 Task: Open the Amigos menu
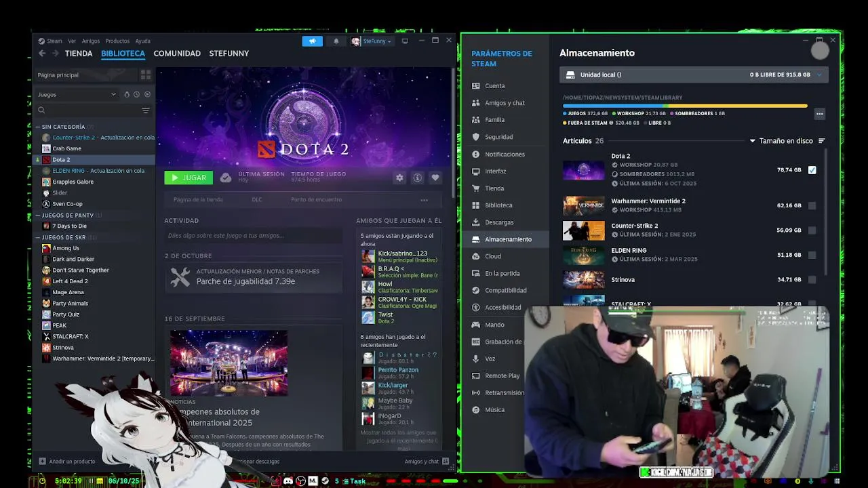(90, 41)
